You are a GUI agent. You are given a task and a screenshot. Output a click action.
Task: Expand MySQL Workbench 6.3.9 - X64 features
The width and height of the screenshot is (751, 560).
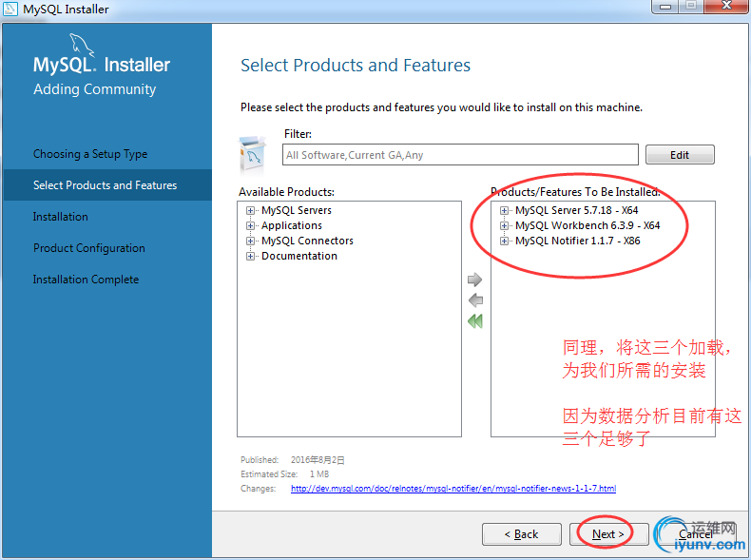pyautogui.click(x=504, y=225)
